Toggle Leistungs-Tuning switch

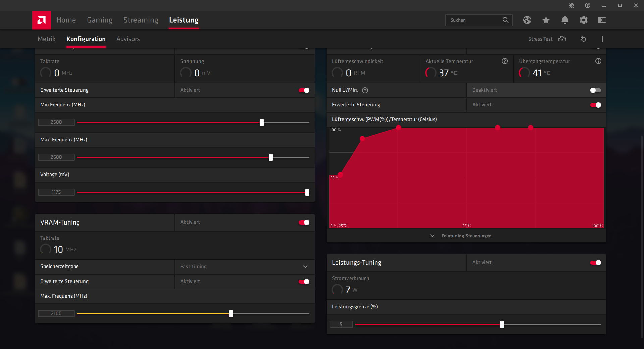coord(596,263)
